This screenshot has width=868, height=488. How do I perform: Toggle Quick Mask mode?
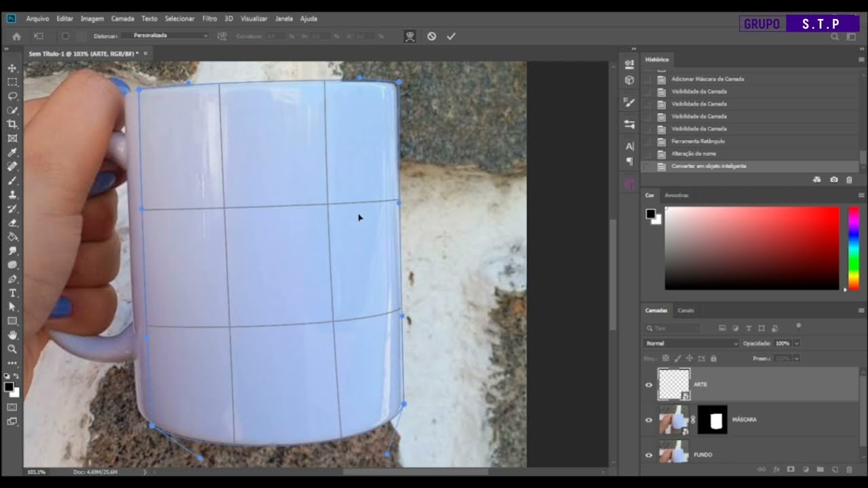tap(12, 407)
